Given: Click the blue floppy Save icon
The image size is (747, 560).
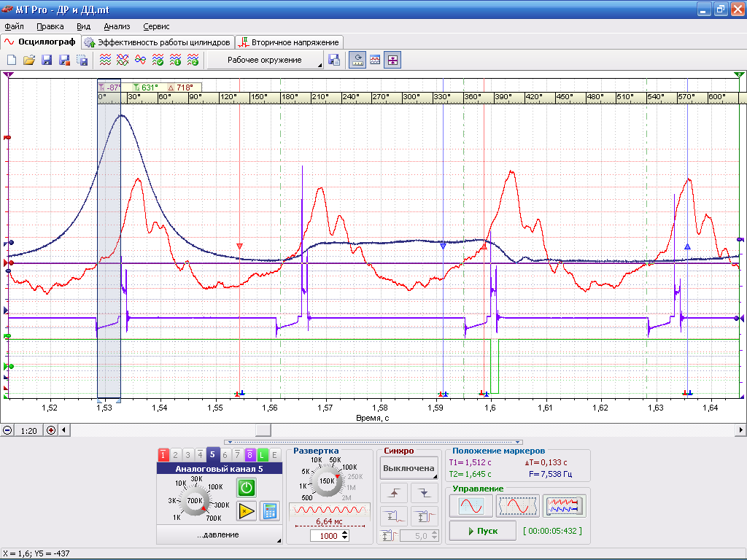Looking at the screenshot, I should [47, 60].
